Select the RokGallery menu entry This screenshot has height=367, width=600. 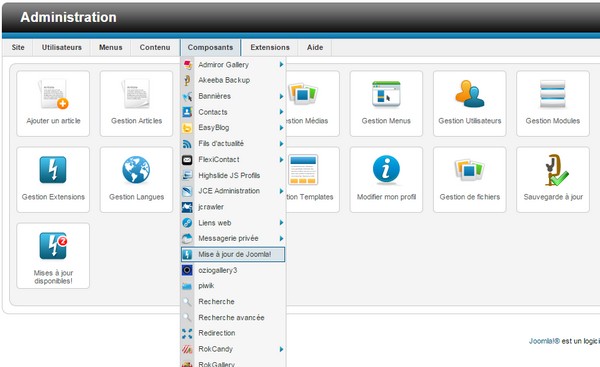[233, 364]
